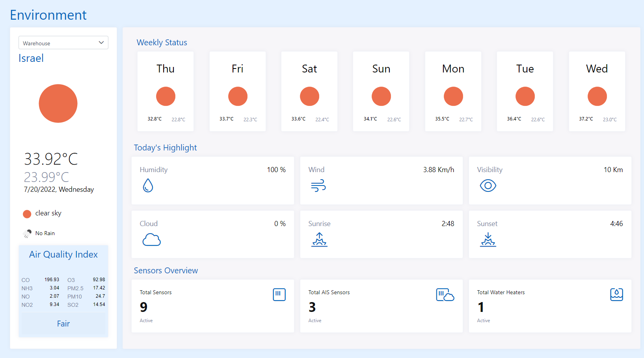Click the Humidity water droplet icon
The image size is (644, 358).
[x=147, y=185]
